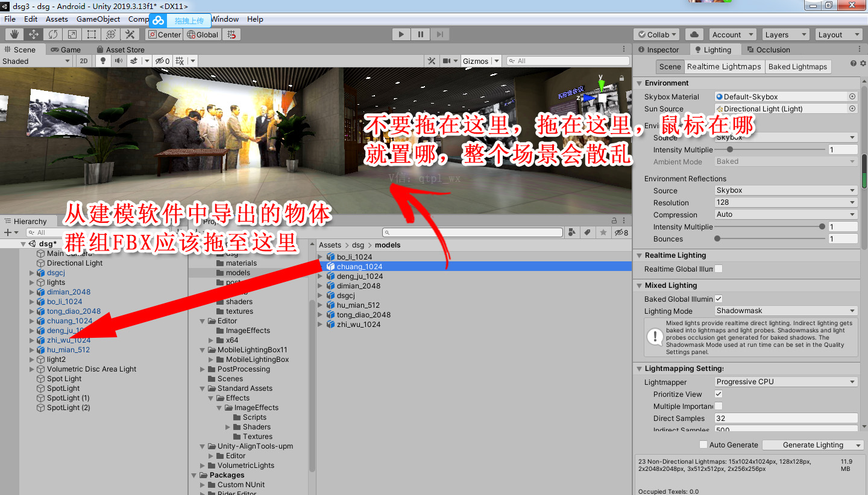Show Project favorites star icon

pos(602,232)
